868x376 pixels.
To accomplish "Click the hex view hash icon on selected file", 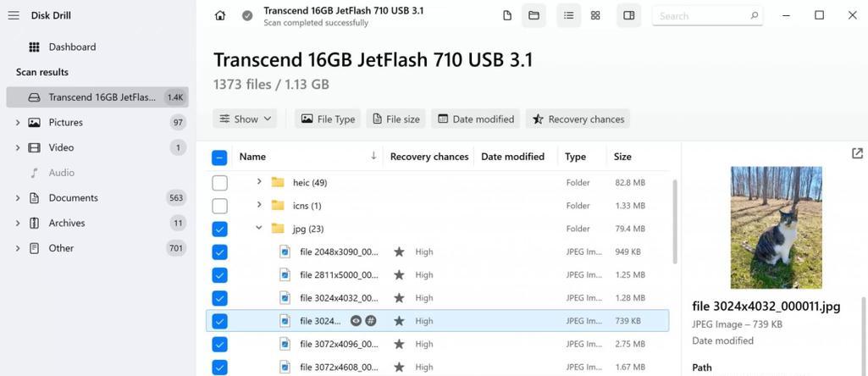I will pyautogui.click(x=370, y=321).
